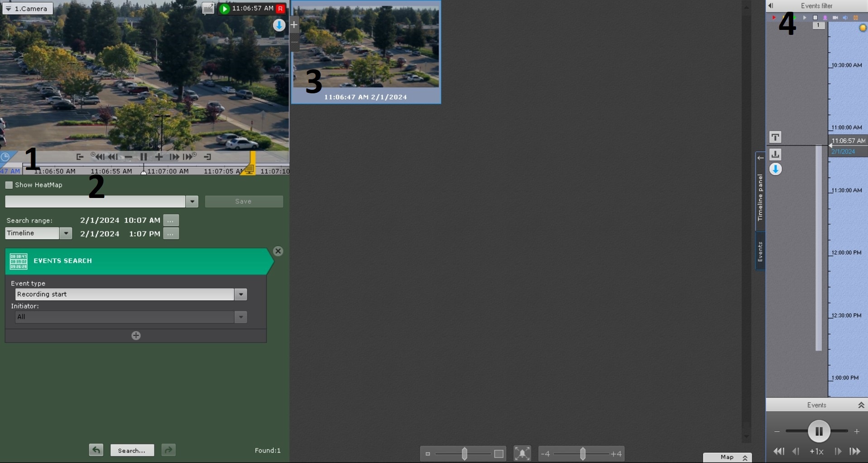The width and height of the screenshot is (868, 463).
Task: Close the Events Search criteria panel
Action: coord(278,251)
